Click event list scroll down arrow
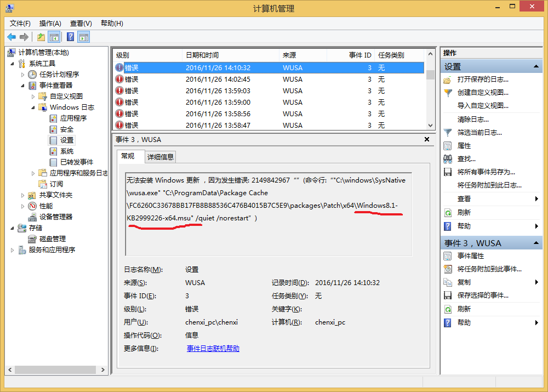The width and height of the screenshot is (548, 392). click(430, 125)
